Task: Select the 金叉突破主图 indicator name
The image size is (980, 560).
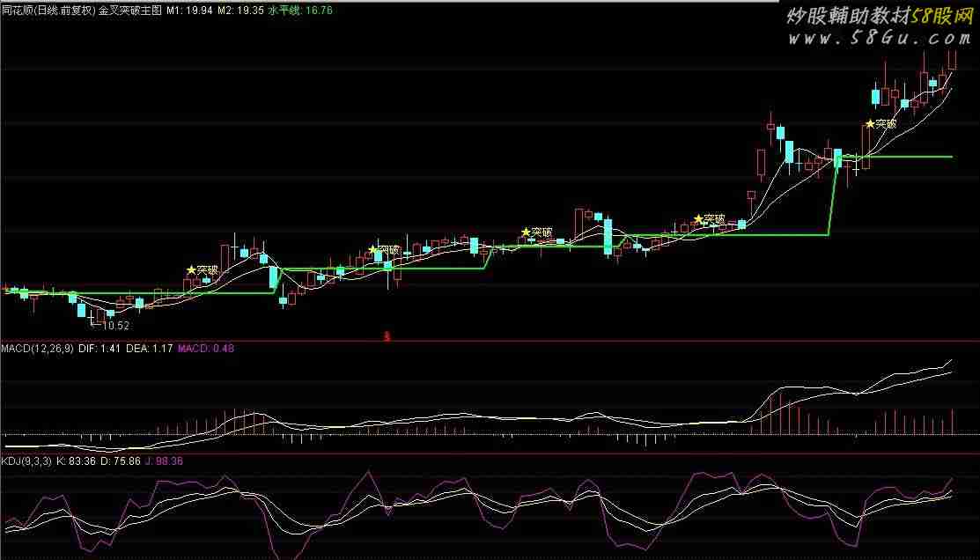Action: tap(129, 8)
